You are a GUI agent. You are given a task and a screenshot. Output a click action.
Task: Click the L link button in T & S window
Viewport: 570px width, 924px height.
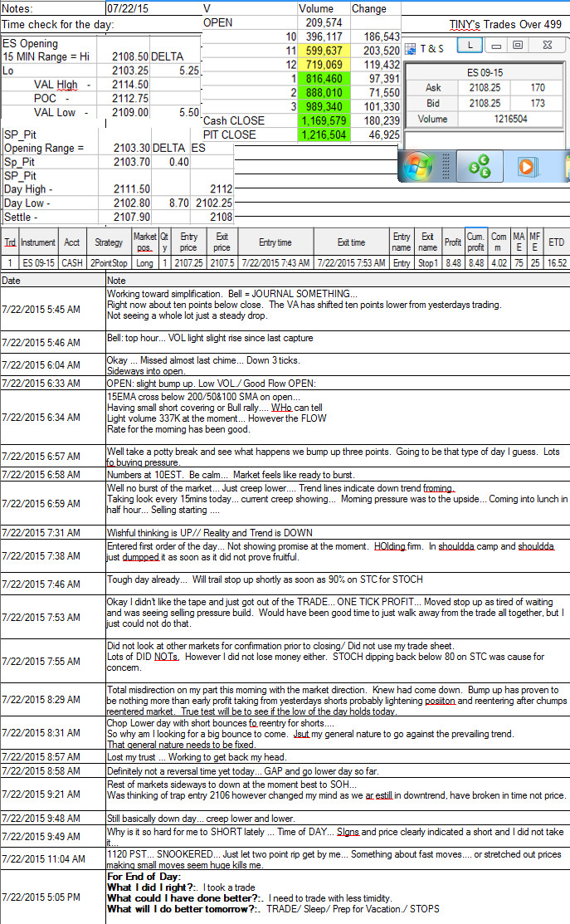(470, 46)
